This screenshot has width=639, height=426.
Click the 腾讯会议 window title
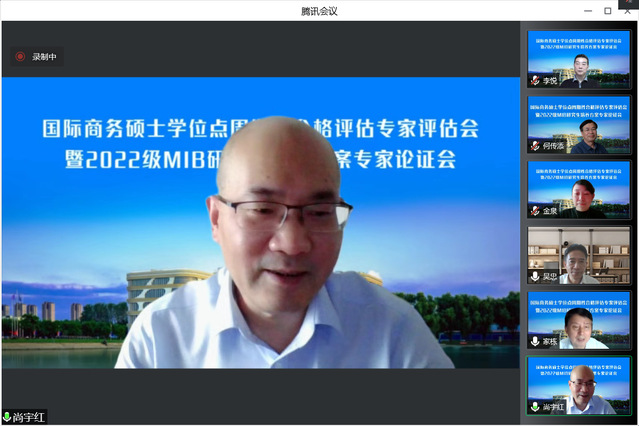coord(319,11)
